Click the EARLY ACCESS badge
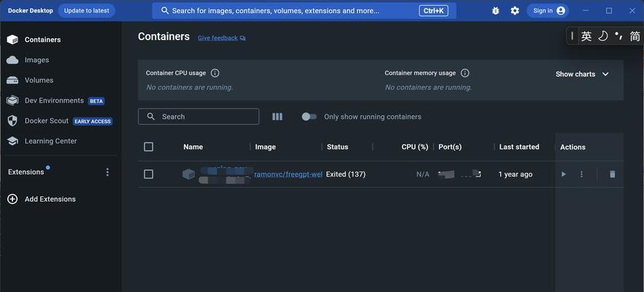The height and width of the screenshot is (292, 644). [x=93, y=121]
